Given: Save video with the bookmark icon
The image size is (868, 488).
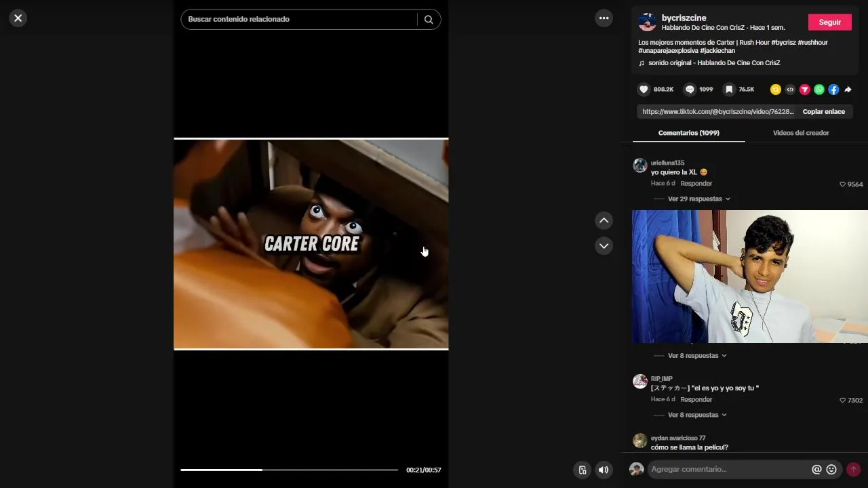Looking at the screenshot, I should pyautogui.click(x=729, y=89).
